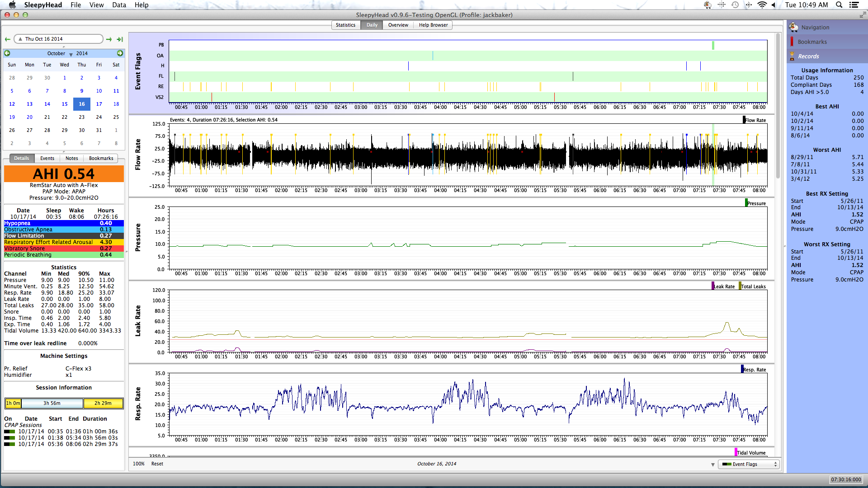Switch to the Events tab
The width and height of the screenshot is (868, 488).
pos(47,159)
